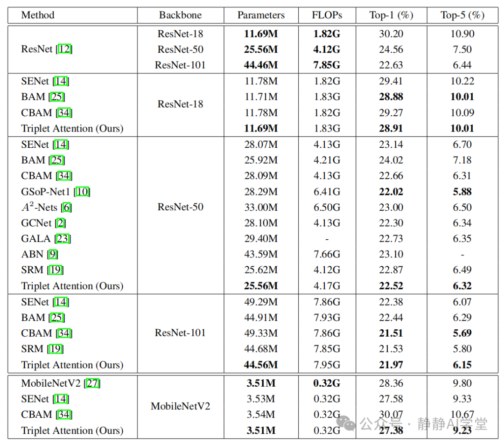
Task: Select the Top-1 value 28.36
Action: (391, 383)
